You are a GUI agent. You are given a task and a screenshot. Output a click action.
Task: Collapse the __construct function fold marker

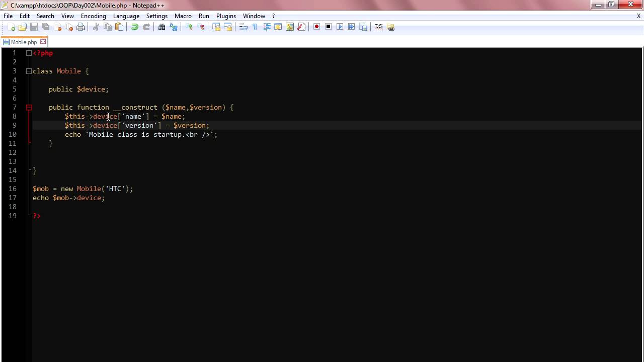tap(29, 108)
